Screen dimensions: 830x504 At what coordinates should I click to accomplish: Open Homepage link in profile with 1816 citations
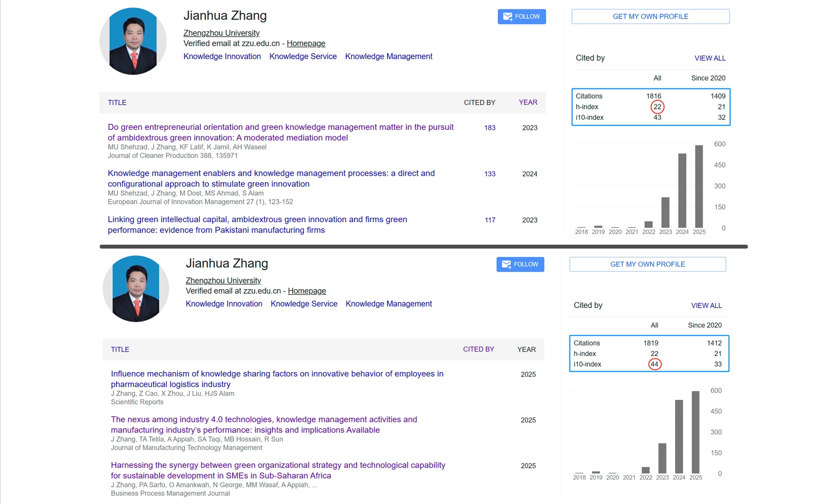tap(306, 43)
